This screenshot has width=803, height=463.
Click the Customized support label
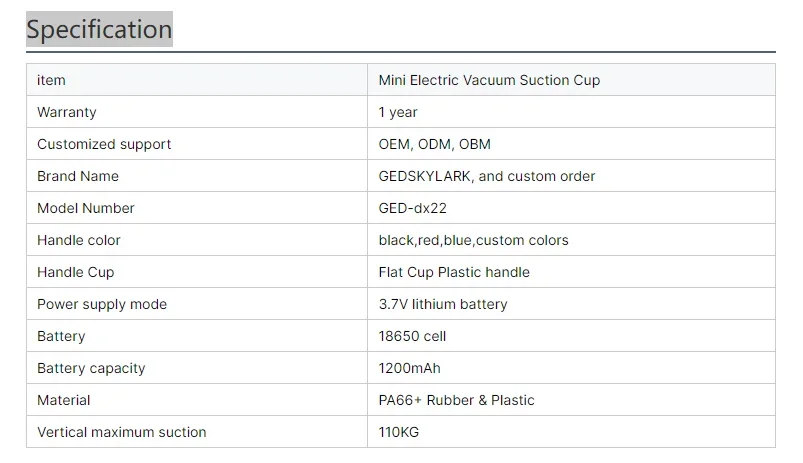[104, 144]
